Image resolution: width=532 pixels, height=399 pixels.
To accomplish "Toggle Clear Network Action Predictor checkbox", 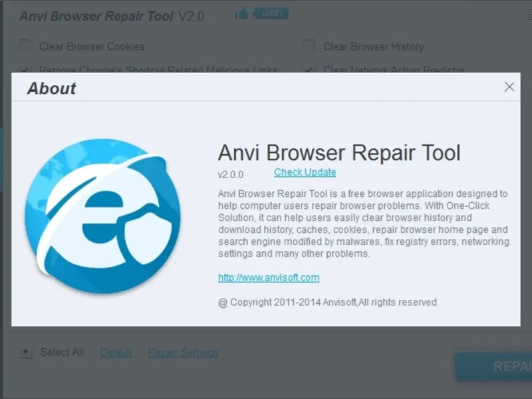I will point(309,70).
